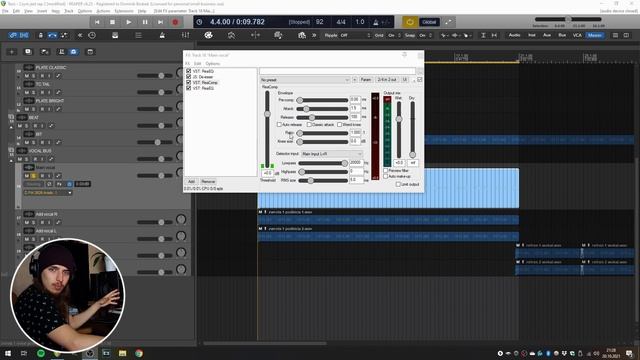The image size is (640, 360).
Task: Arm recording with the red Record button
Action: 176,22
